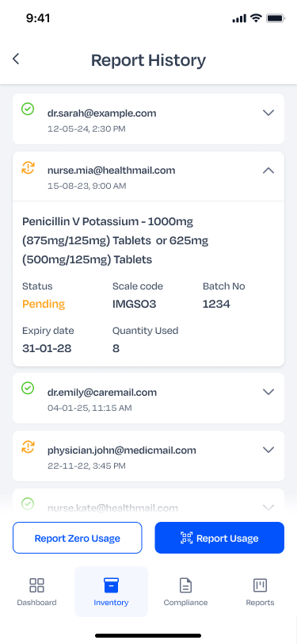Click orange pending icon beside nurse.mia@healthmail.com

(x=28, y=167)
